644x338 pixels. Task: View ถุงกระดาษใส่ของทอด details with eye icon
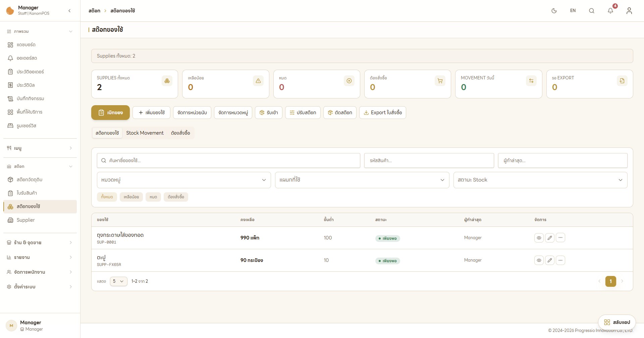(x=539, y=238)
